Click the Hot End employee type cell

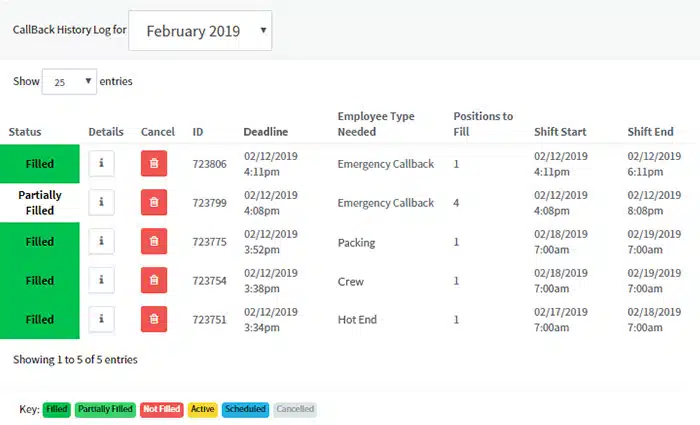[x=357, y=319]
